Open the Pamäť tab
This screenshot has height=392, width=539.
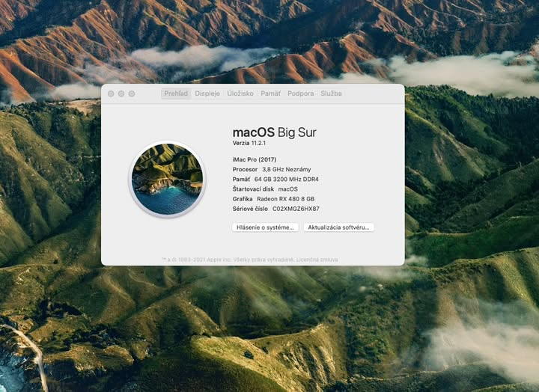click(270, 94)
